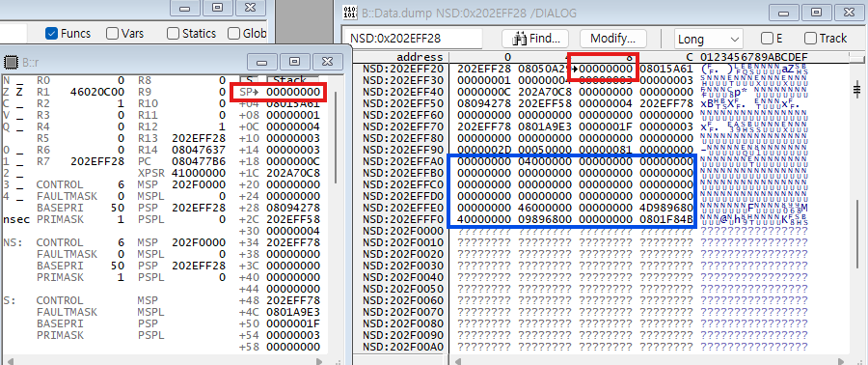The image size is (868, 365).
Task: Select value 202A70C8 in NSD:202EFF40 row
Action: [x=545, y=92]
